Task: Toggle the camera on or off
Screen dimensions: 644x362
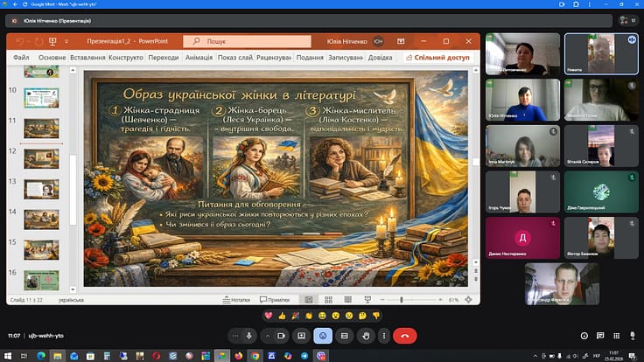Action: tap(282, 335)
